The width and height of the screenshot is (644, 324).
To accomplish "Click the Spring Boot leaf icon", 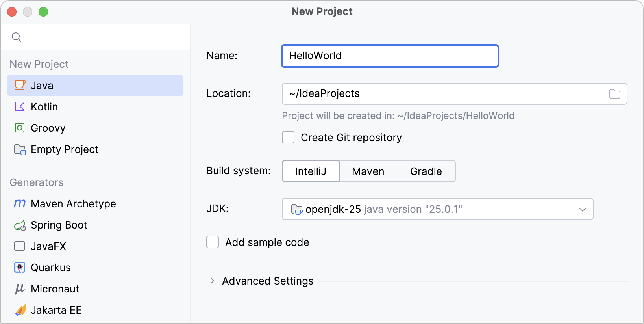I will pos(20,225).
